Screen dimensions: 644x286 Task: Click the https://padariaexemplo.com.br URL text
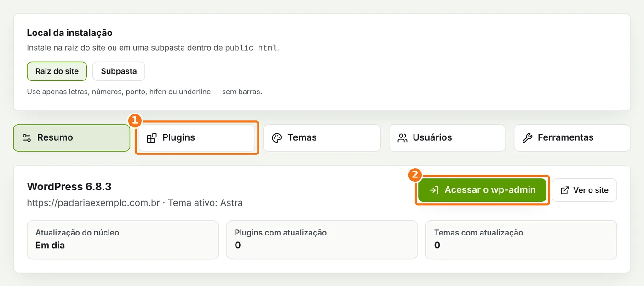coord(93,203)
